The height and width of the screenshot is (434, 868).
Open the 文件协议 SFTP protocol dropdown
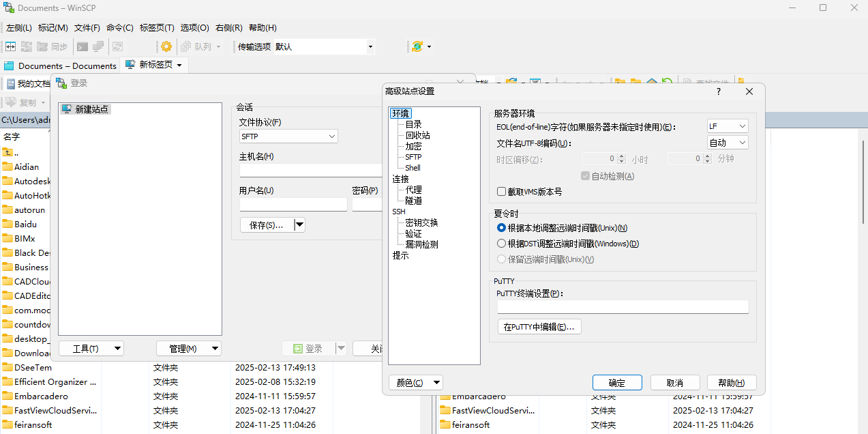point(288,136)
